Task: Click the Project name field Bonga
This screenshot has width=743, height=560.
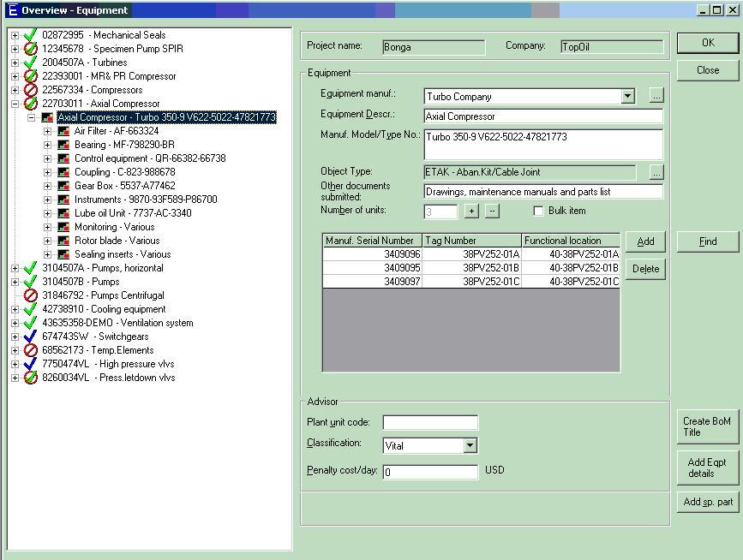Action: pos(434,47)
